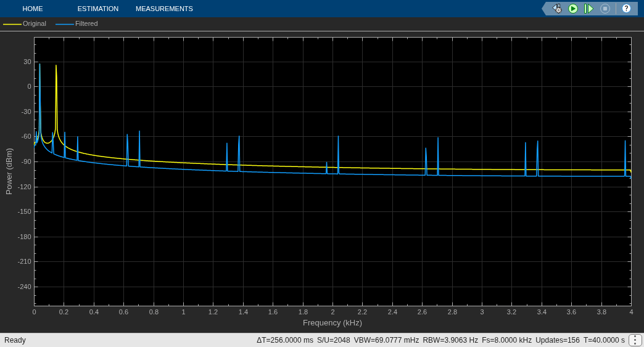The height and width of the screenshot is (347, 644).
Task: Click the RBW=3.9063 Hz status entry
Action: pos(450,340)
